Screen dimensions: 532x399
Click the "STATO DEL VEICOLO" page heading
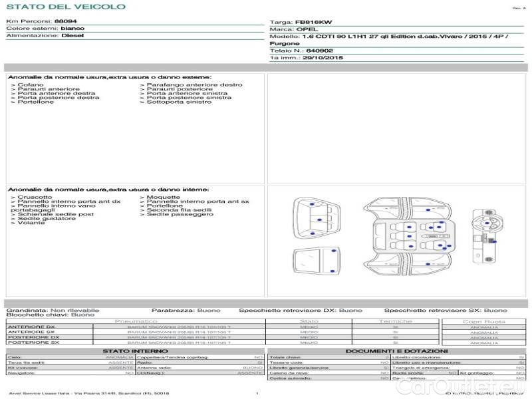pyautogui.click(x=66, y=7)
